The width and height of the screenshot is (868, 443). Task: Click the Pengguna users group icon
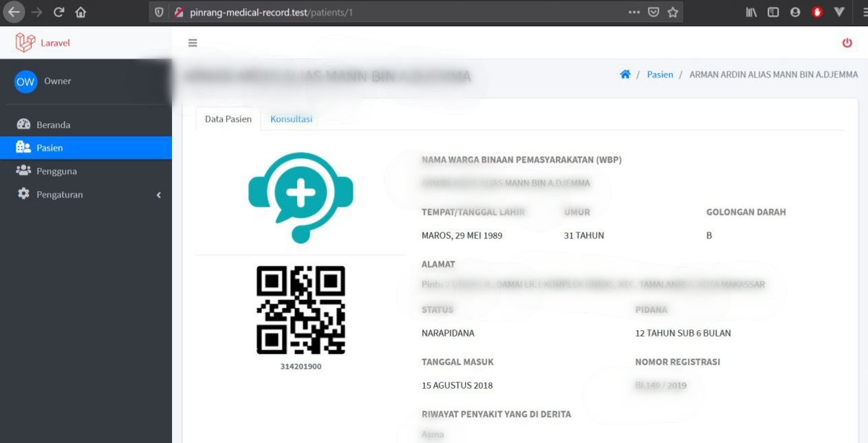(x=23, y=171)
